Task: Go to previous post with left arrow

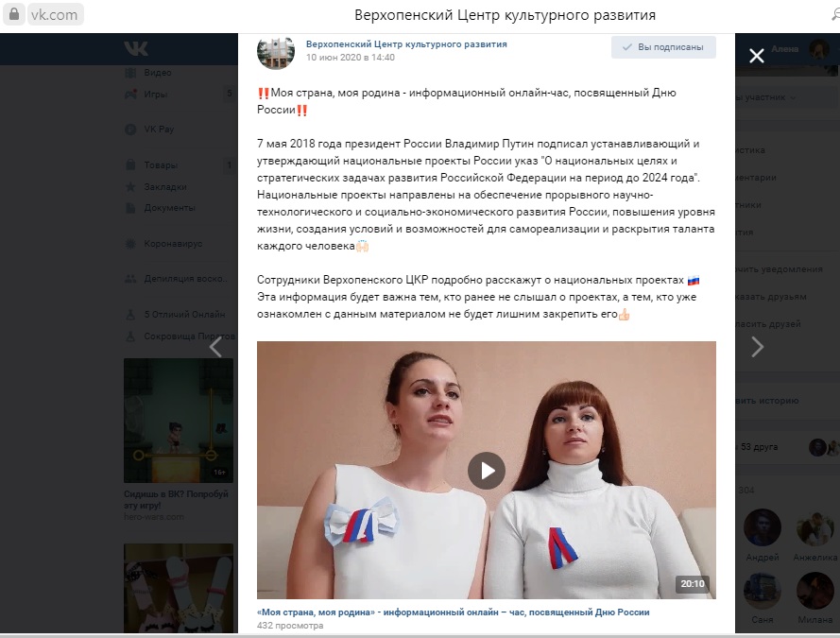Action: click(215, 347)
